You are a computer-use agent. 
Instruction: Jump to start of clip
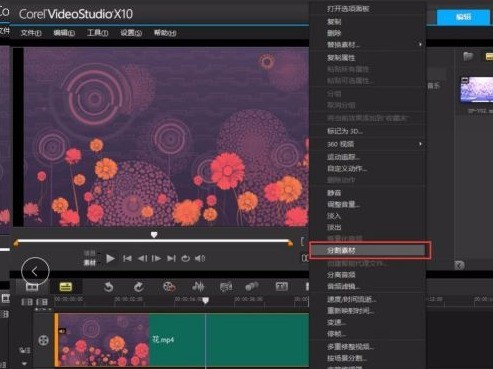(127, 258)
